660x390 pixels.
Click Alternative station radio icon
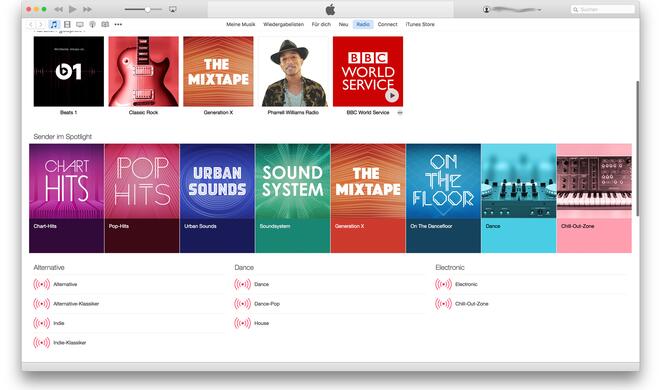pos(41,284)
